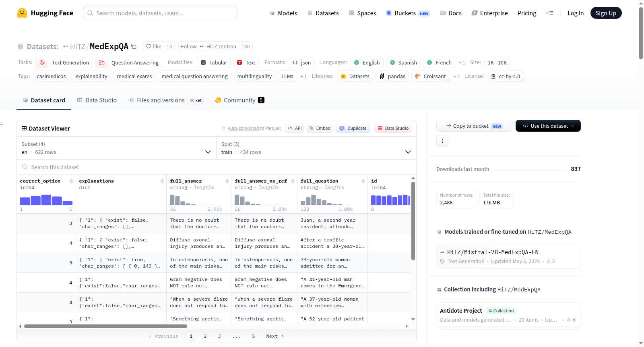Expand the +1 more tags
644x347 pixels.
(303, 76)
